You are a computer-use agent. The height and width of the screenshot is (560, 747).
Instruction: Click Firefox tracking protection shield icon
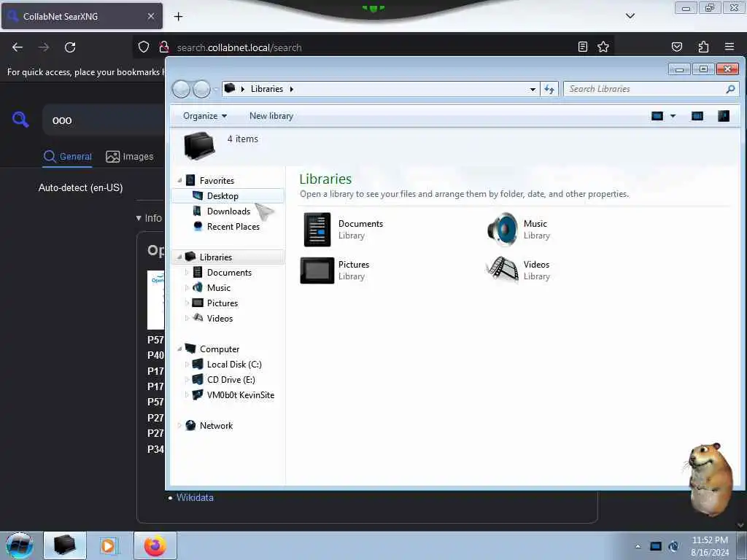tap(144, 47)
